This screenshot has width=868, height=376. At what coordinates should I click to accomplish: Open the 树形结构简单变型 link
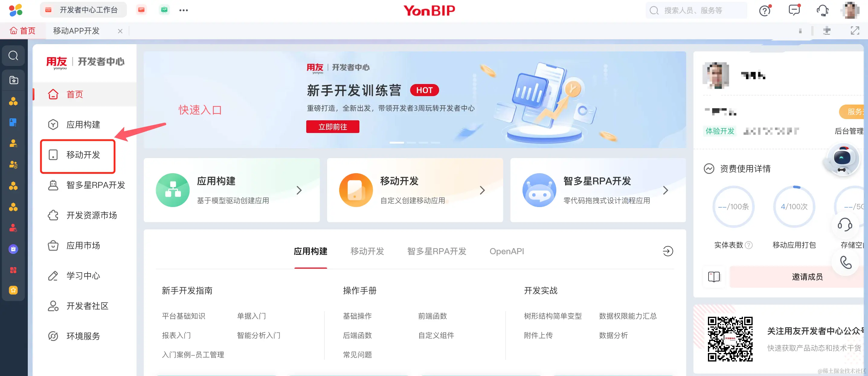click(x=553, y=316)
